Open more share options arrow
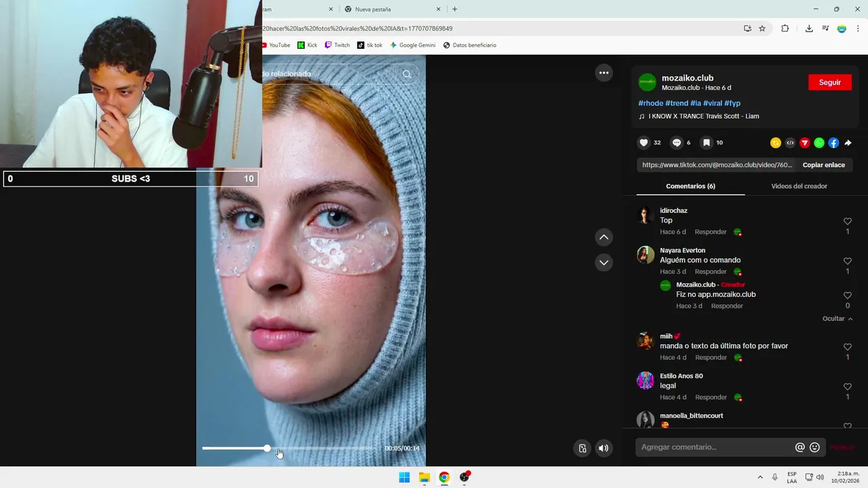Image resolution: width=868 pixels, height=488 pixels. click(x=848, y=143)
